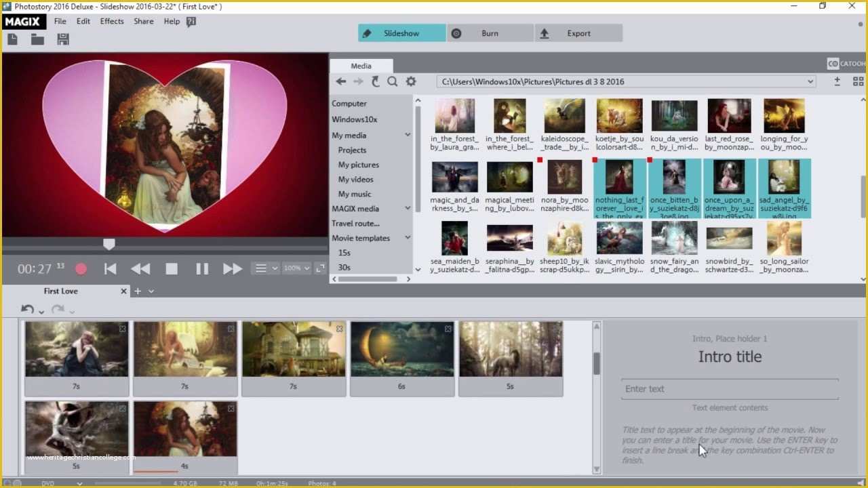Select the Media tab
Viewport: 868px width, 488px height.
pyautogui.click(x=361, y=66)
